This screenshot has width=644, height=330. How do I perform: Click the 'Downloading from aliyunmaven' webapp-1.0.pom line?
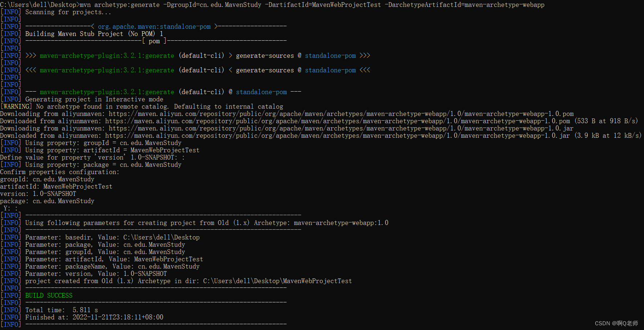pyautogui.click(x=287, y=114)
